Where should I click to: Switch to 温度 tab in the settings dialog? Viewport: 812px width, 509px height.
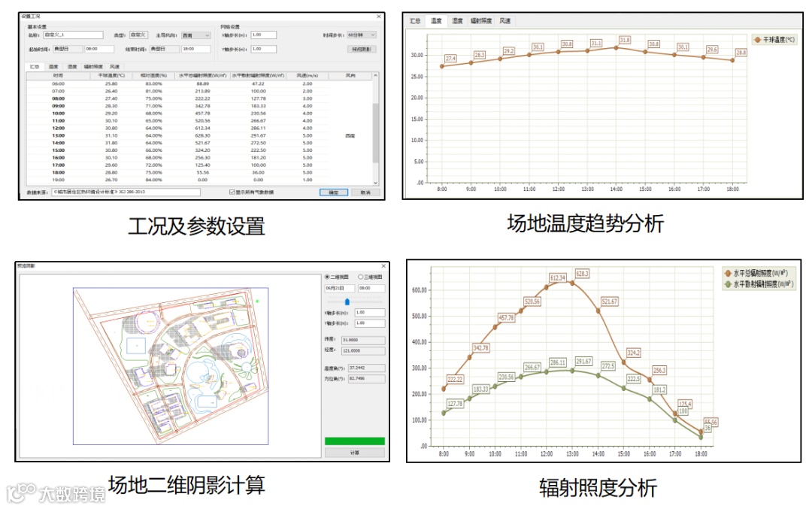[53, 67]
